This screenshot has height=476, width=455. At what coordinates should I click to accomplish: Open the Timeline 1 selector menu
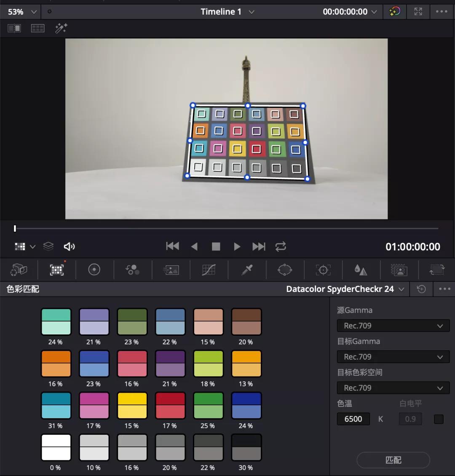point(227,12)
